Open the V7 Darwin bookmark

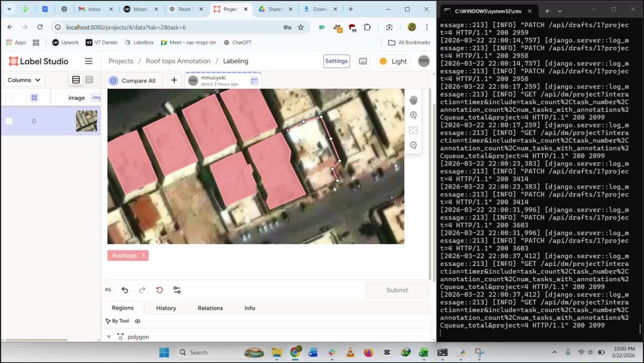coord(102,42)
